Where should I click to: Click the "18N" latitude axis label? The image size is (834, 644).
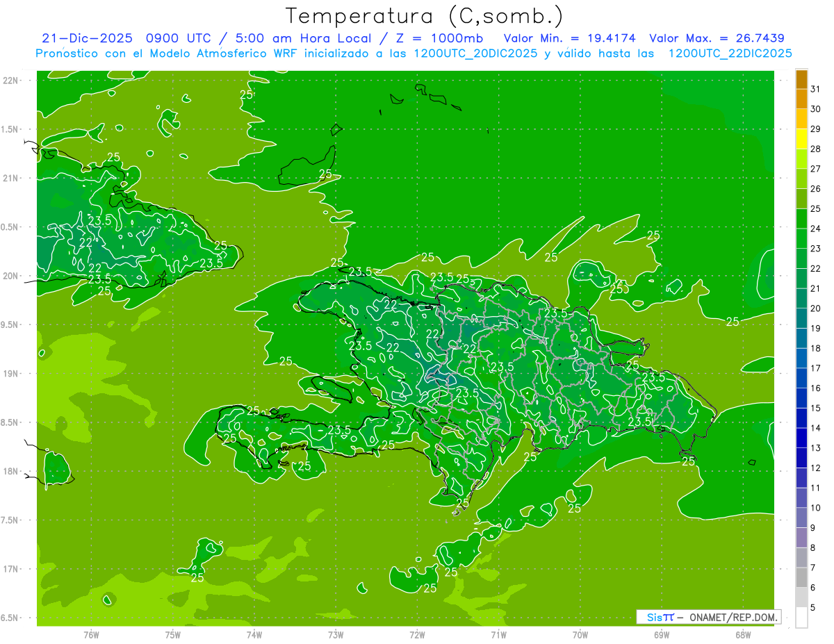tap(11, 471)
